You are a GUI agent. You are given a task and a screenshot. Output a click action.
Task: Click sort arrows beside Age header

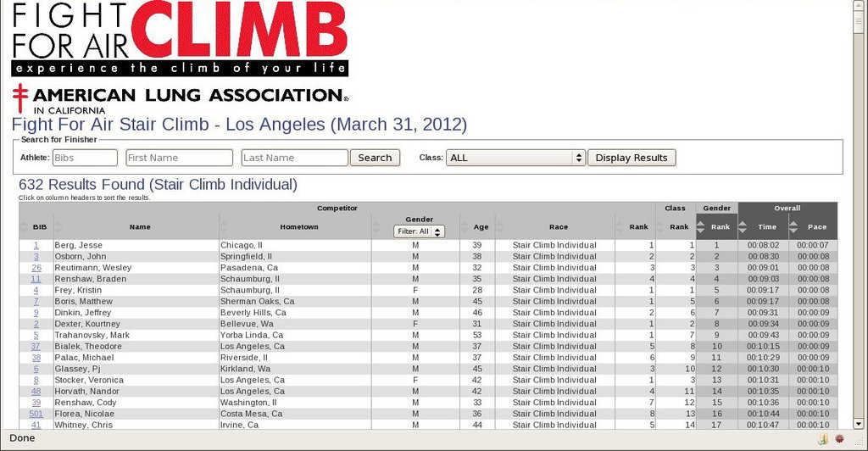click(465, 227)
